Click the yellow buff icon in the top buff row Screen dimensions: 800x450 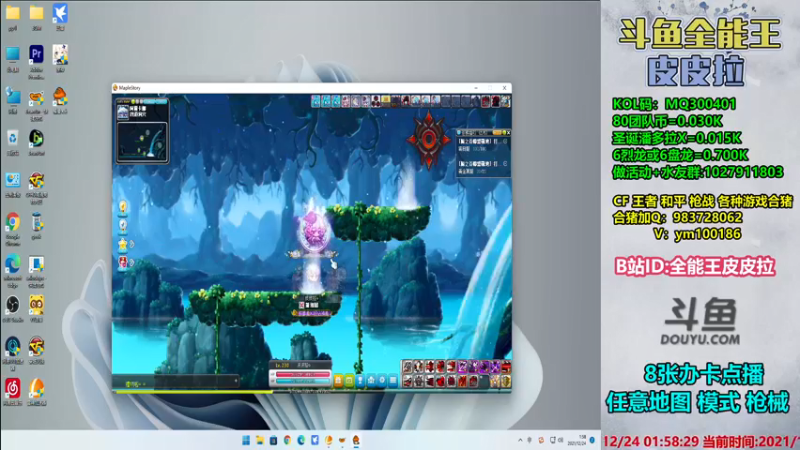(x=386, y=101)
